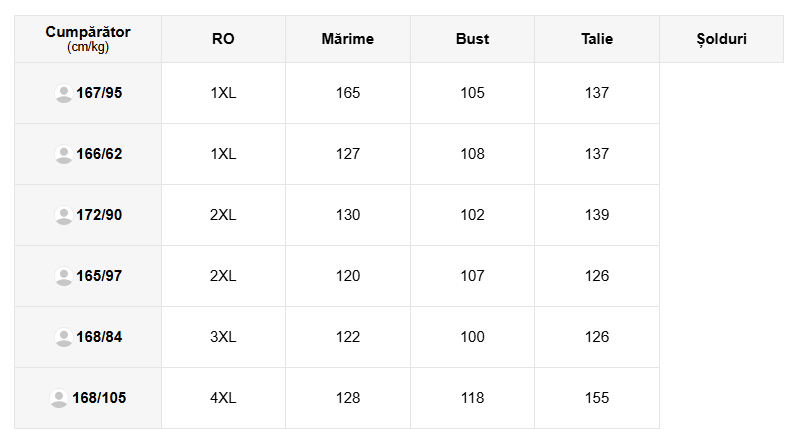The image size is (787, 447).
Task: Select the 4XL size cell
Action: click(223, 398)
